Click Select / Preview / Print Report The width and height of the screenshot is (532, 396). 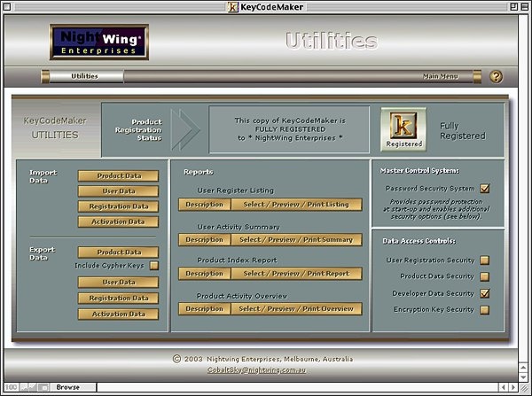tap(296, 274)
